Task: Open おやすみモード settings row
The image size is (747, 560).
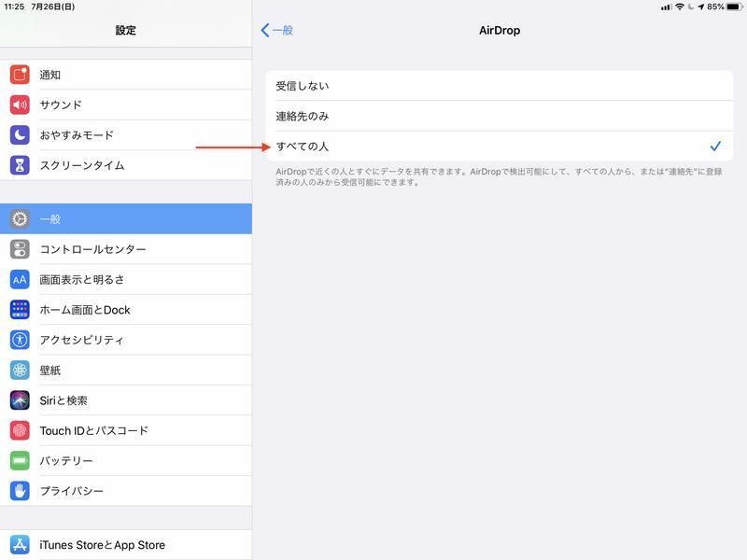Action: click(x=126, y=135)
